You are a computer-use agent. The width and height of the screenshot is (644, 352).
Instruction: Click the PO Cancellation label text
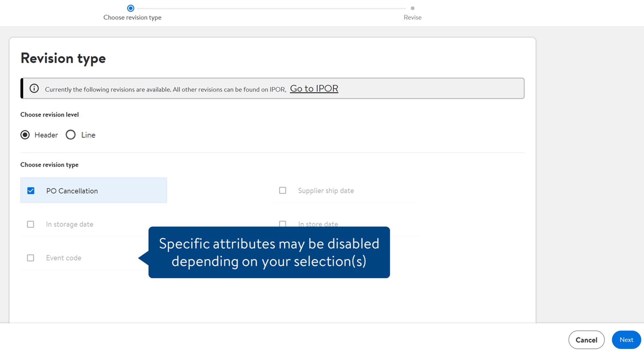coord(72,191)
